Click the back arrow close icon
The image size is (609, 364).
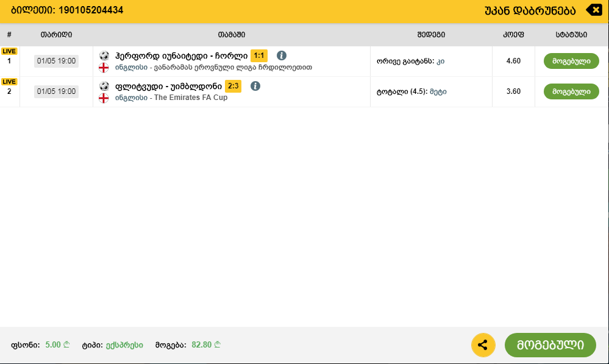pos(594,10)
